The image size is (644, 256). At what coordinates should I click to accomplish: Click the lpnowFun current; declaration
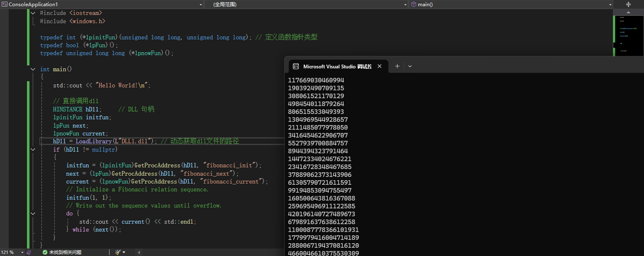click(x=81, y=133)
